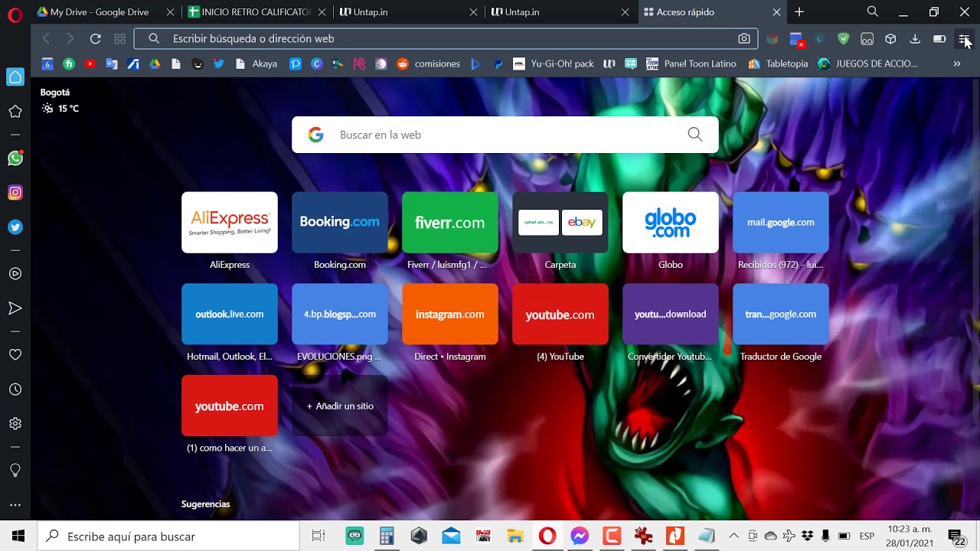Open the Carpeta folder with ebay tile
The height and width of the screenshot is (551, 980).
560,223
